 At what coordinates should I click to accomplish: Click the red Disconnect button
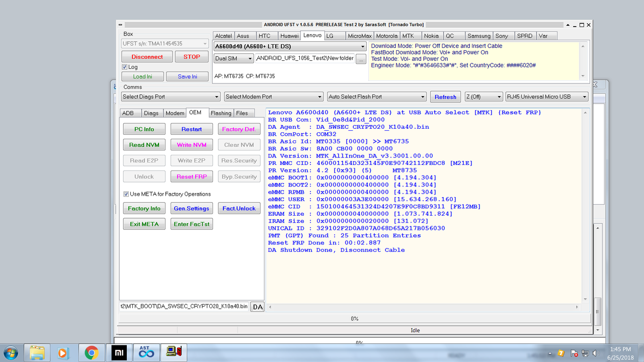pyautogui.click(x=147, y=57)
